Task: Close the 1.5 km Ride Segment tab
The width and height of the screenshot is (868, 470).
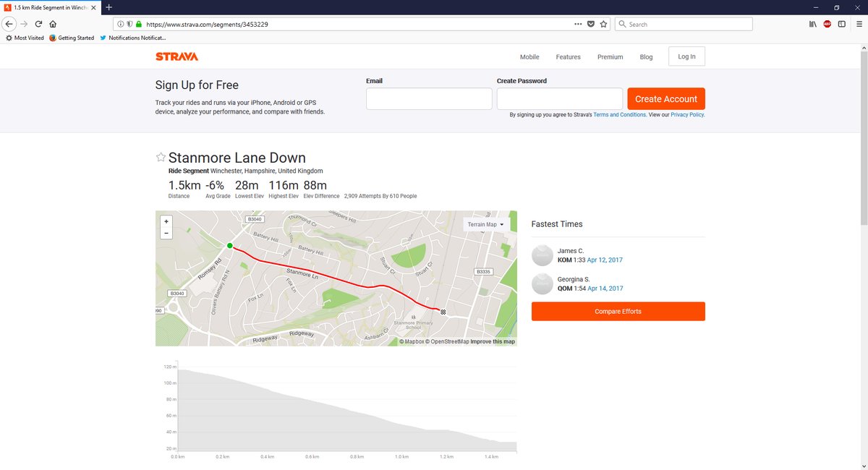Action: 95,7
